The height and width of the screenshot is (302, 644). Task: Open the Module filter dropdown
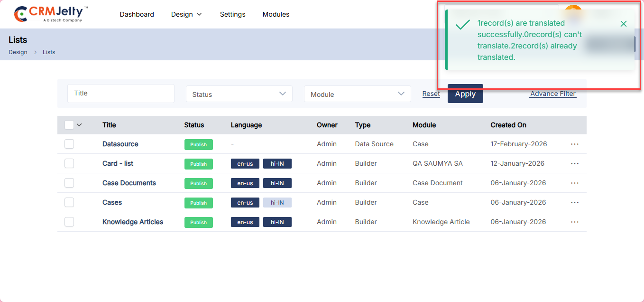coord(357,94)
